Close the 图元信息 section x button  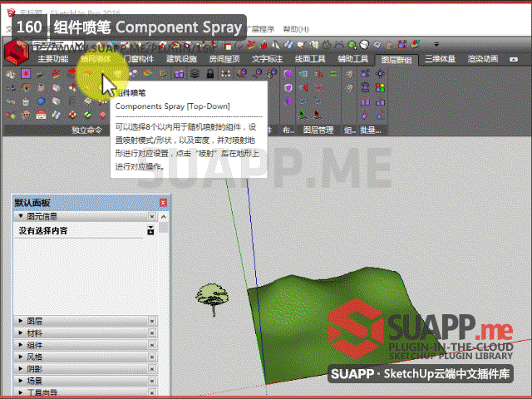point(152,216)
